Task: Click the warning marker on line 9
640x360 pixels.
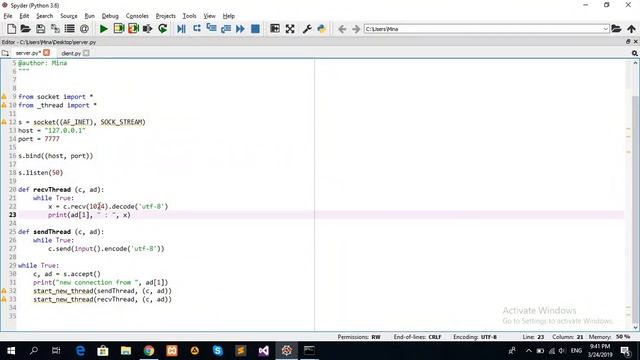Action: point(4,97)
